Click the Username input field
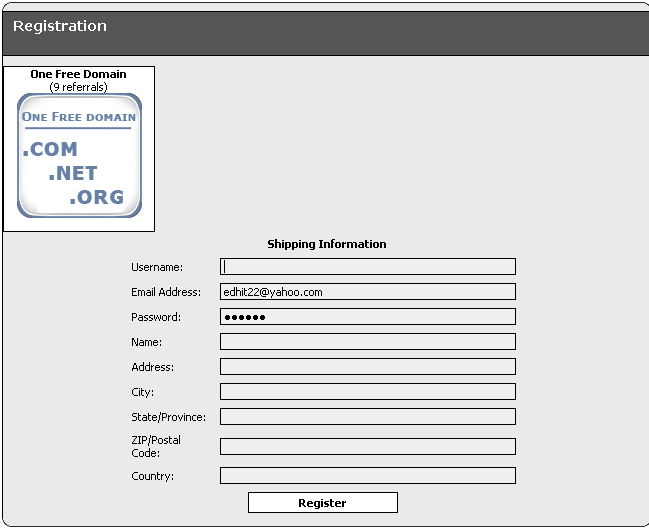649x530 pixels. pos(368,267)
